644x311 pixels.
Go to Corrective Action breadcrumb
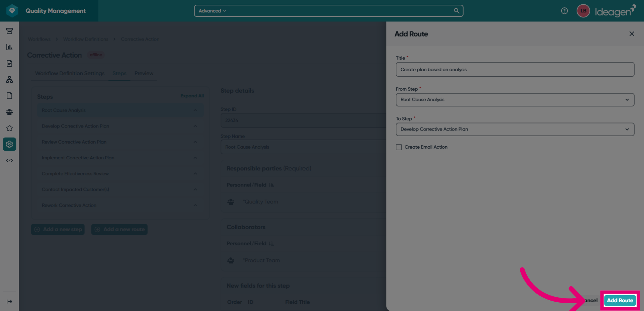(x=140, y=39)
